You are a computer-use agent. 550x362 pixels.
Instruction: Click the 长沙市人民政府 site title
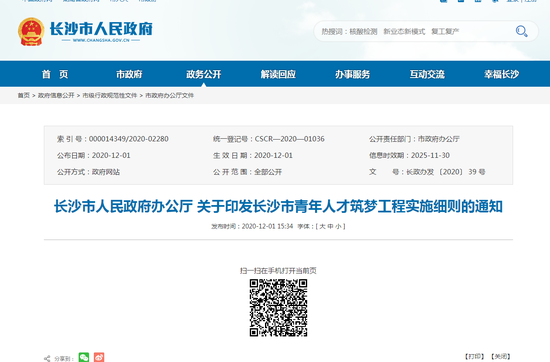coord(101,29)
